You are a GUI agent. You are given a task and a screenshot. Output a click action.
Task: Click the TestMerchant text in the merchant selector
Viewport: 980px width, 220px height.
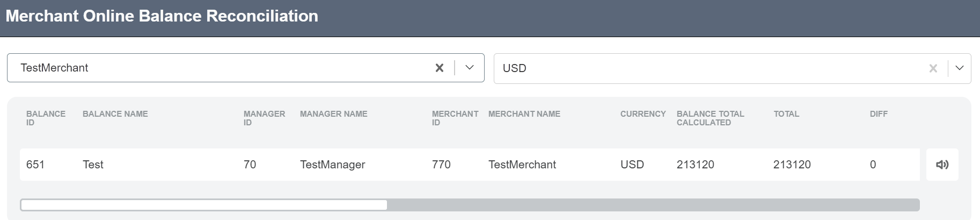click(x=54, y=68)
